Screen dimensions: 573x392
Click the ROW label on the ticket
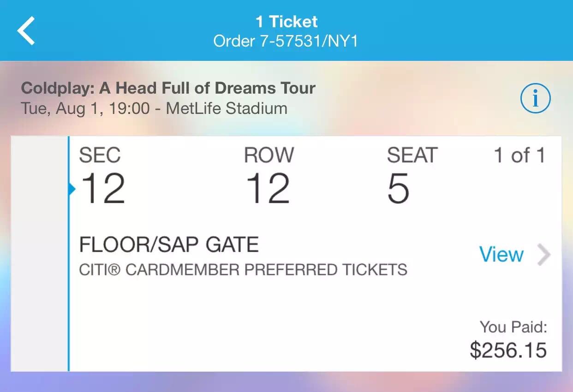tap(269, 155)
